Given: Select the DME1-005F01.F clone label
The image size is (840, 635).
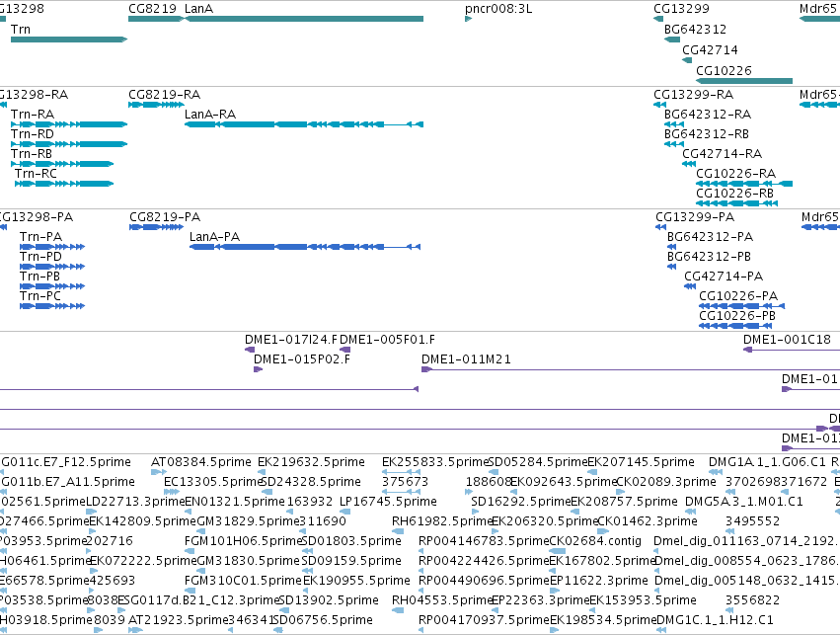Looking at the screenshot, I should click(x=387, y=340).
